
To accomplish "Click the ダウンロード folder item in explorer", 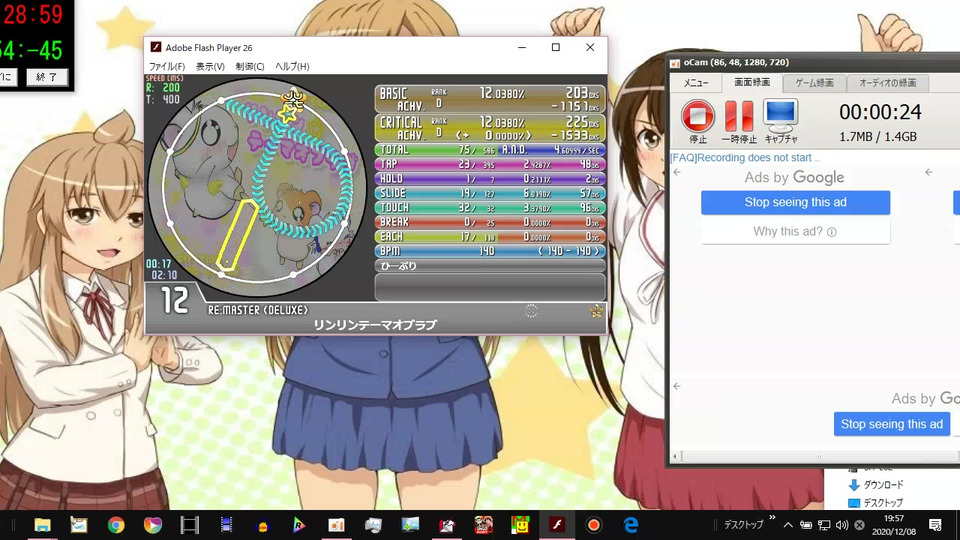I will pyautogui.click(x=876, y=485).
